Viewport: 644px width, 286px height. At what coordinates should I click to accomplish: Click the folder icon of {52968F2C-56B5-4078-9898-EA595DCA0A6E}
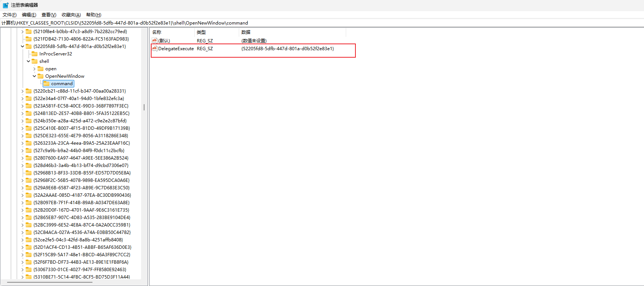point(29,180)
